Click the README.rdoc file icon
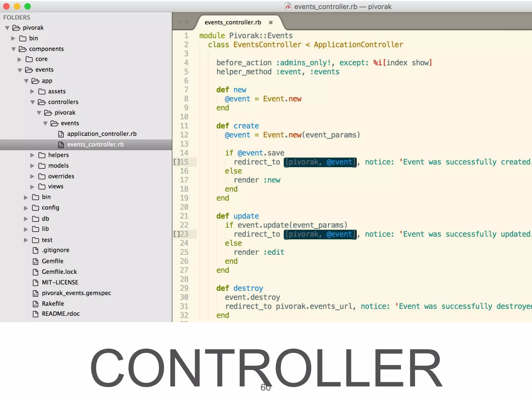Viewport: 532px width, 399px height. pyautogui.click(x=36, y=314)
